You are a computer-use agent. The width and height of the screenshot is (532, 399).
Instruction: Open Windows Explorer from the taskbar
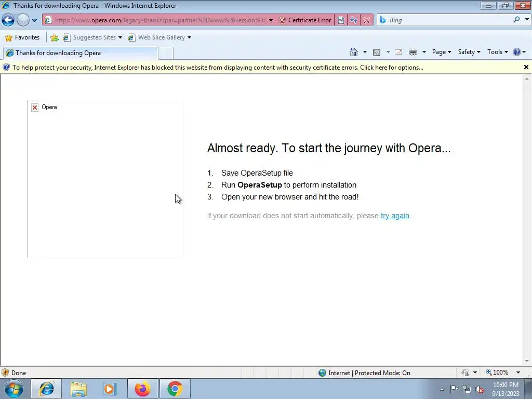[78, 389]
